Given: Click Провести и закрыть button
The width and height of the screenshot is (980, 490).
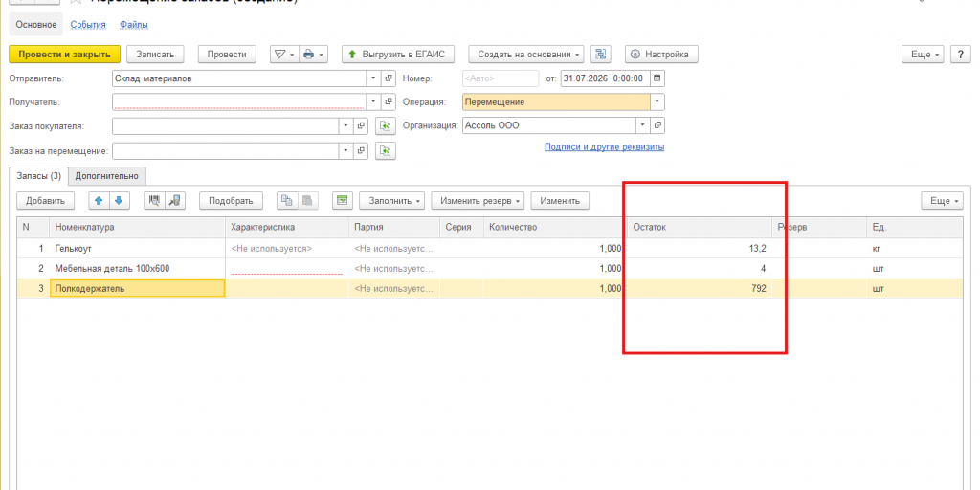Looking at the screenshot, I should pyautogui.click(x=64, y=55).
